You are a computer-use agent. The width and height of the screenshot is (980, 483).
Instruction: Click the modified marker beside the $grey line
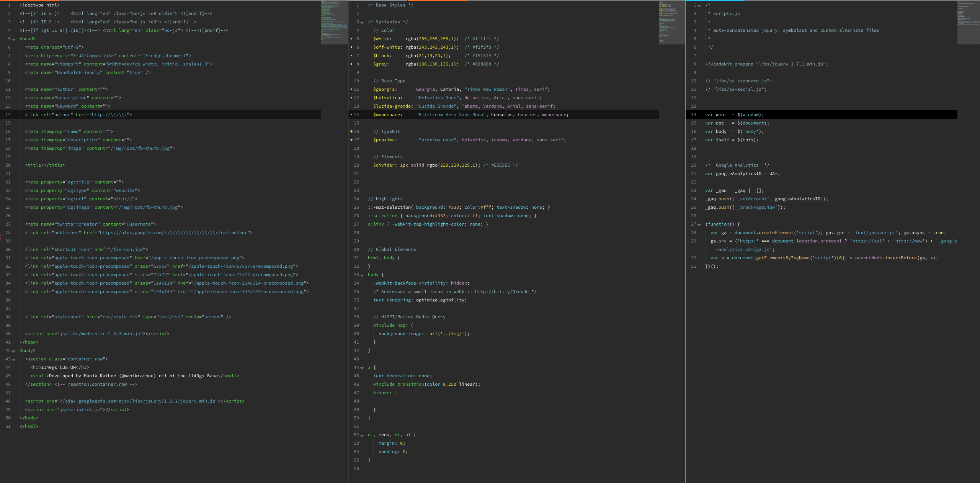pos(351,64)
